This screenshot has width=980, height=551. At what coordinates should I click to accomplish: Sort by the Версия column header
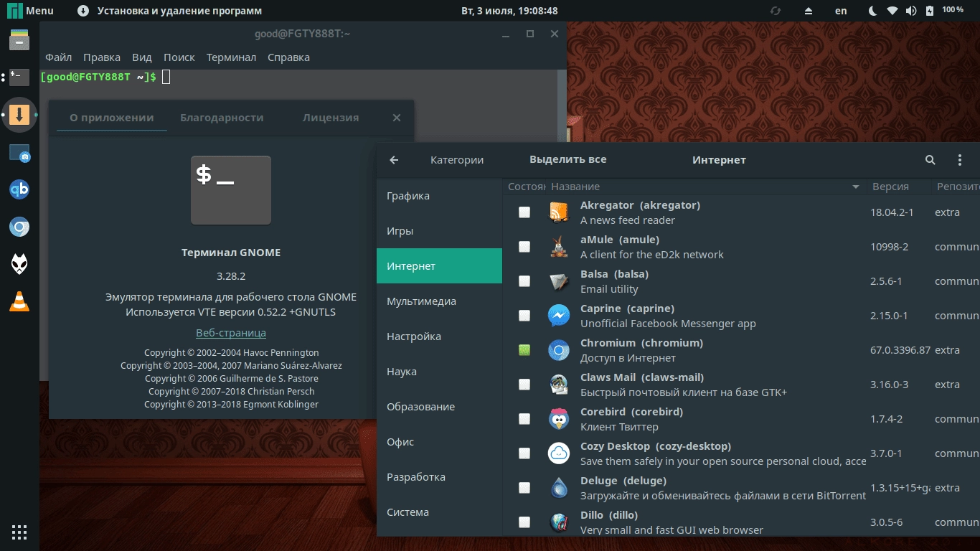[x=897, y=187]
